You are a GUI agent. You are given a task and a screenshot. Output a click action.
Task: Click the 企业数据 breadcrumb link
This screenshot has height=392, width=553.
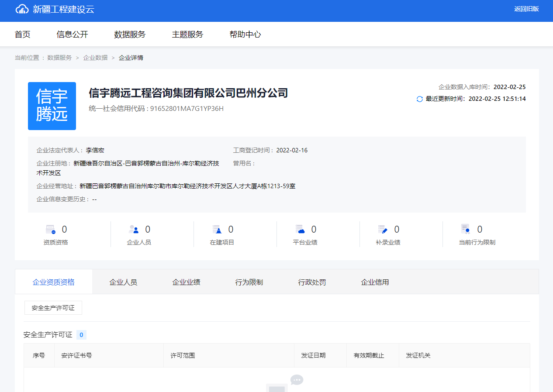95,57
